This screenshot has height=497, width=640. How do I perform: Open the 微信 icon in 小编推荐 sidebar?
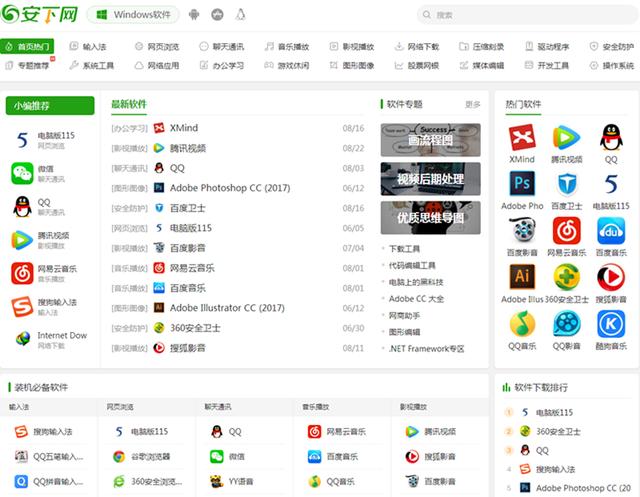[22, 173]
